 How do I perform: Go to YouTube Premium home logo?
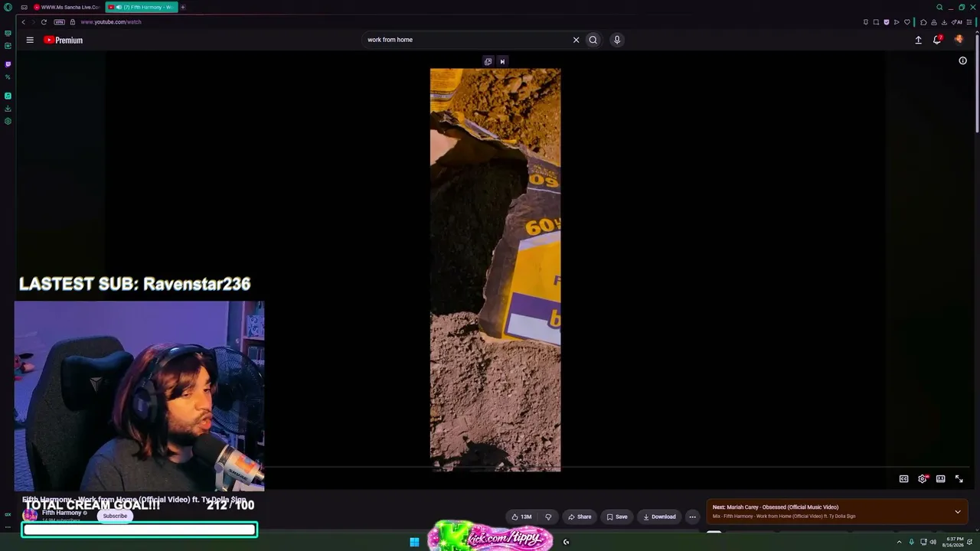click(63, 40)
